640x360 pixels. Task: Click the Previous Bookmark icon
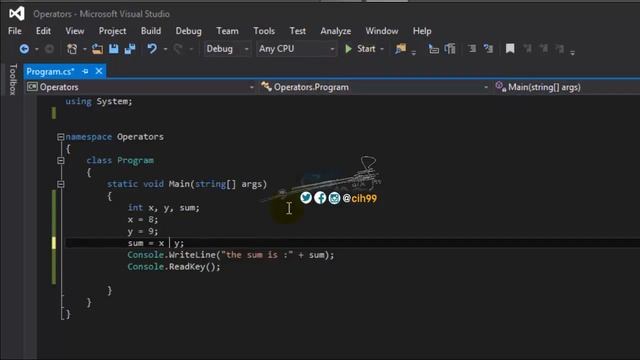(527, 49)
